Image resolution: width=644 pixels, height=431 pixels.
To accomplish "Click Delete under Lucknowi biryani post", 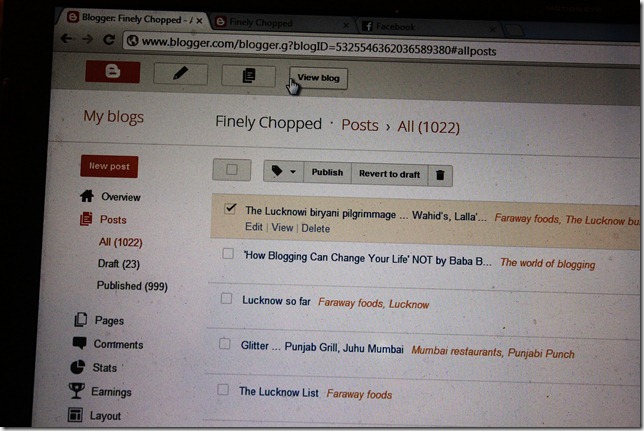I will (x=315, y=228).
